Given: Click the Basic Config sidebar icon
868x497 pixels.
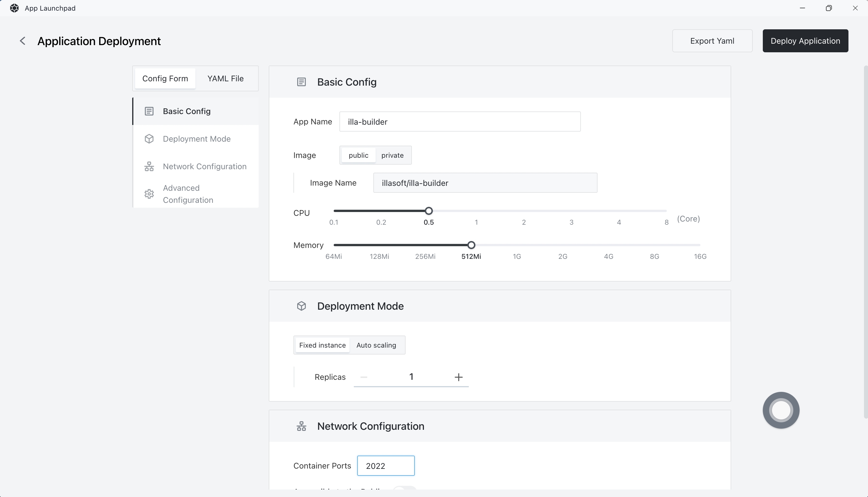Looking at the screenshot, I should click(x=149, y=111).
